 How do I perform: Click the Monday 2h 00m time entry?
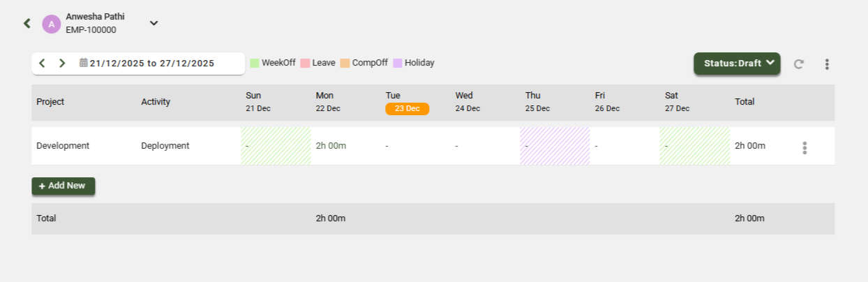point(331,146)
